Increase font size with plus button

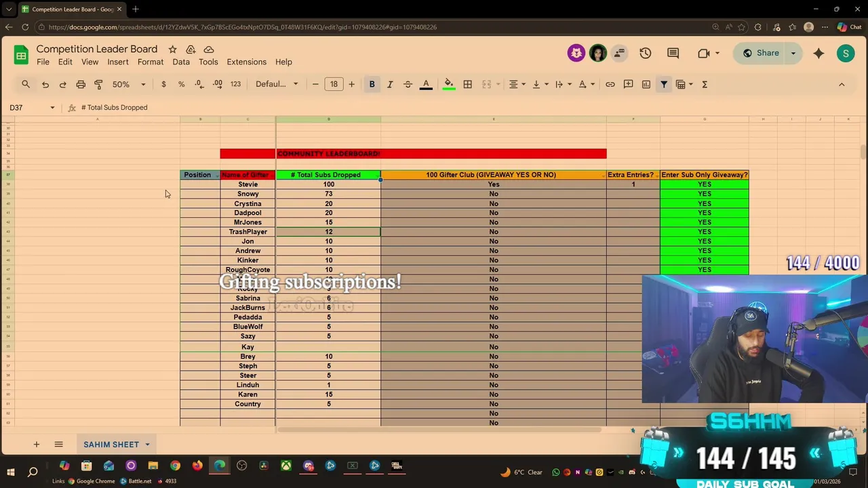point(351,84)
